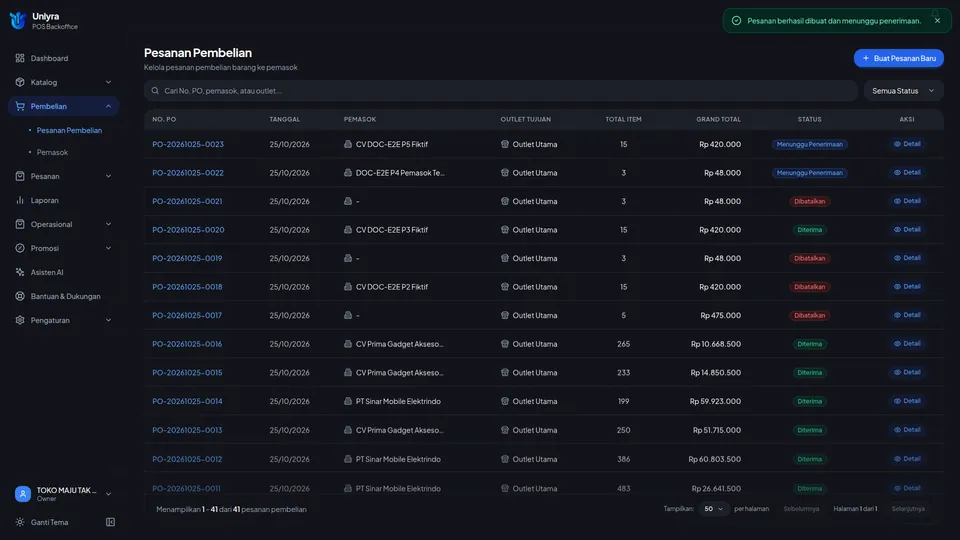Click the search magnifier icon
The image size is (960, 540).
pos(155,91)
